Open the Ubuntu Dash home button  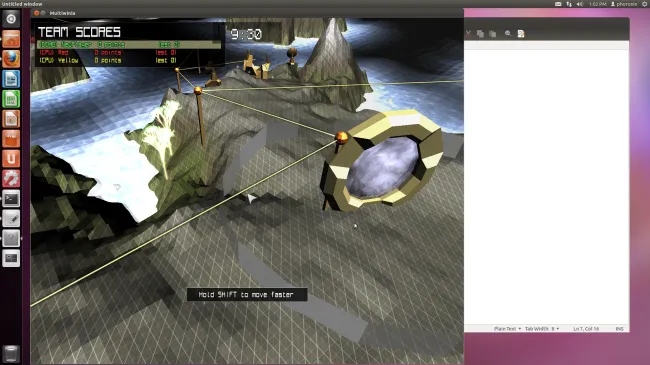(x=11, y=19)
